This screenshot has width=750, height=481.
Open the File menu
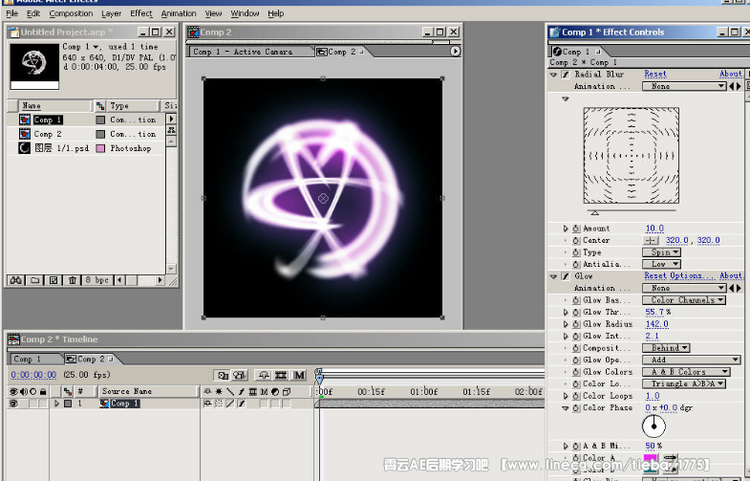click(x=12, y=13)
